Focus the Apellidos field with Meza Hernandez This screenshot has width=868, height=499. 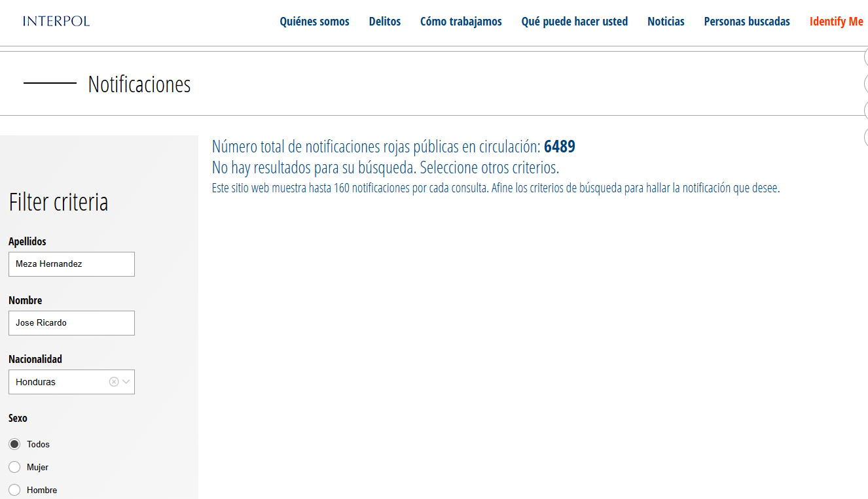click(x=71, y=264)
